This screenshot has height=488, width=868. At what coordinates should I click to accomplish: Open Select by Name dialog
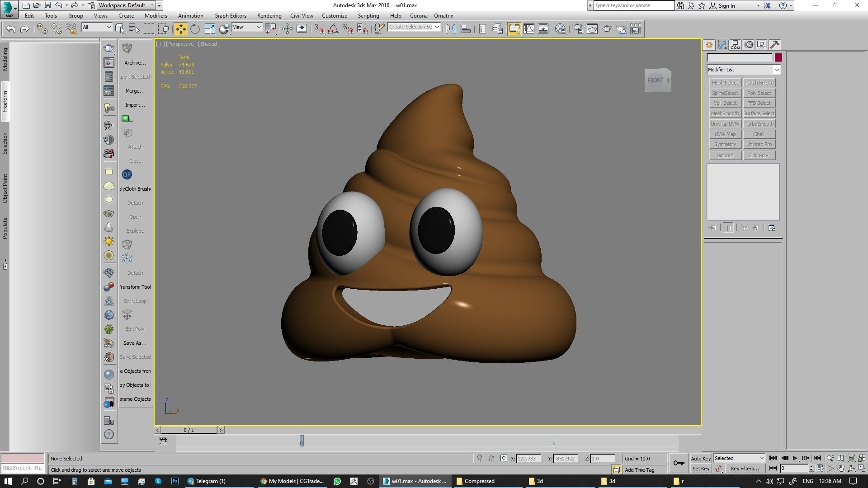134,29
